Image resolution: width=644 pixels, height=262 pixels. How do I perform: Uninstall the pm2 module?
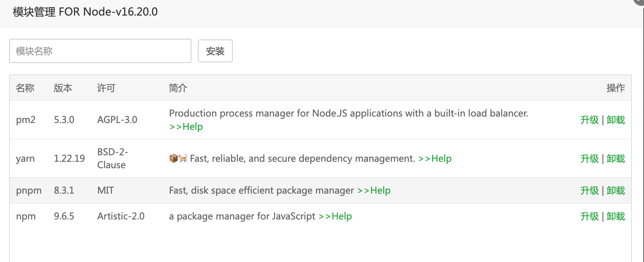coord(616,120)
